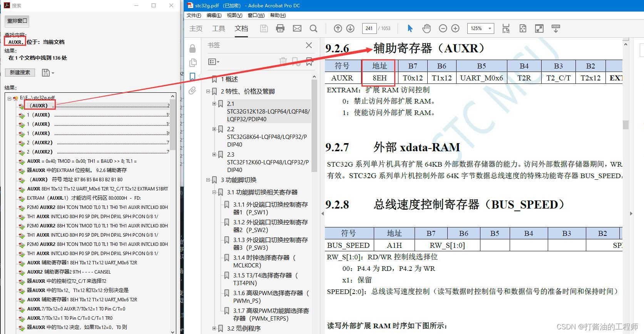644x334 pixels.
Task: Collapse bookmark 2 特性、价格及管脚
Action: [x=208, y=91]
